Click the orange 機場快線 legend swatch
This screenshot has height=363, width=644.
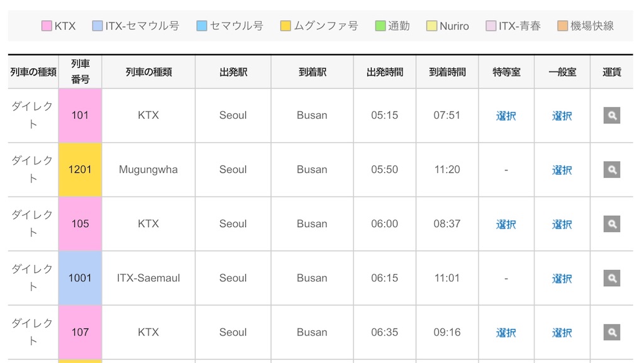coord(563,26)
